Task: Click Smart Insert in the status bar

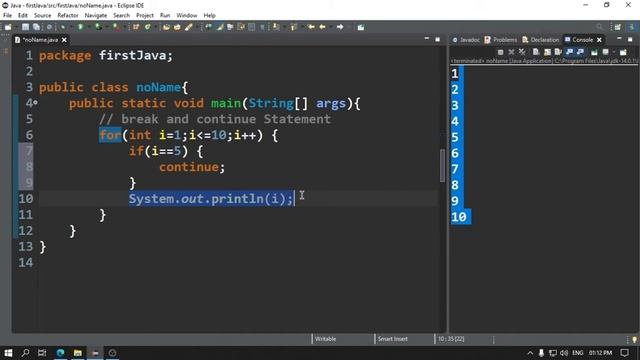Action: pyautogui.click(x=392, y=339)
